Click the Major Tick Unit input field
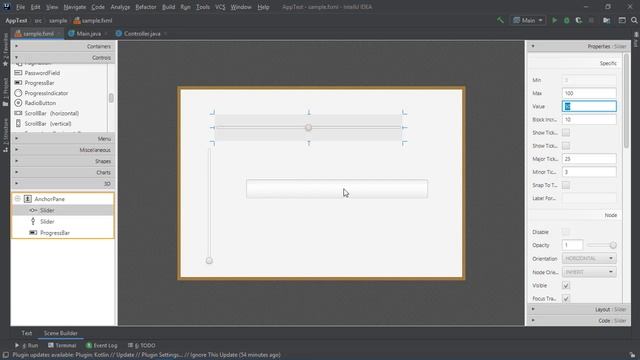Image resolution: width=640 pixels, height=360 pixels. coord(589,159)
